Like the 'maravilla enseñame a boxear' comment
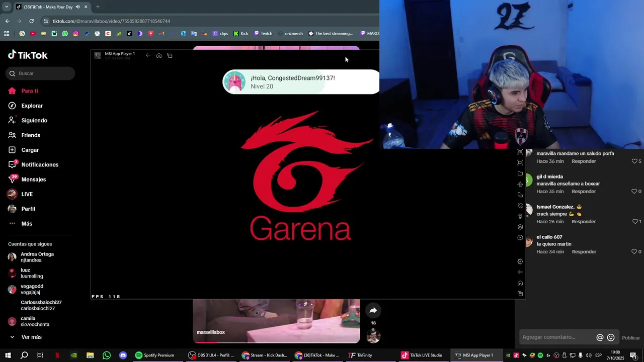The image size is (644, 362). tap(634, 192)
